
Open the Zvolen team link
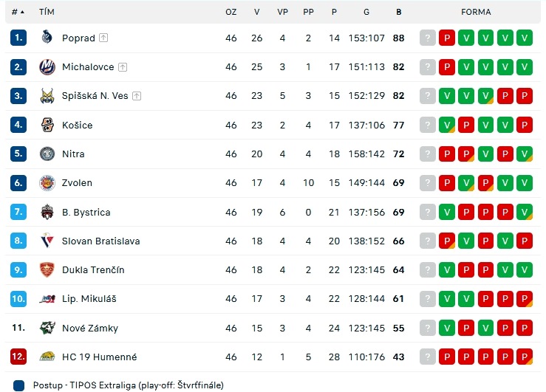77,182
